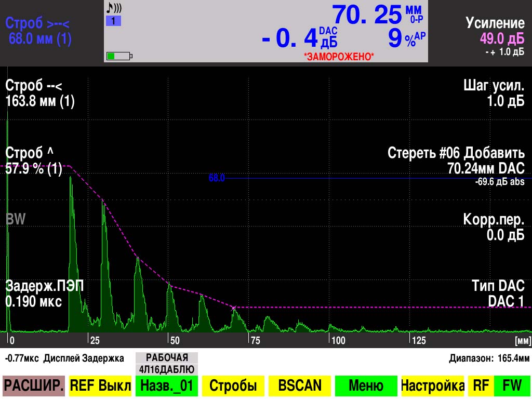Click the battery level indicator icon
Screen dimensions: 532x399
119,56
